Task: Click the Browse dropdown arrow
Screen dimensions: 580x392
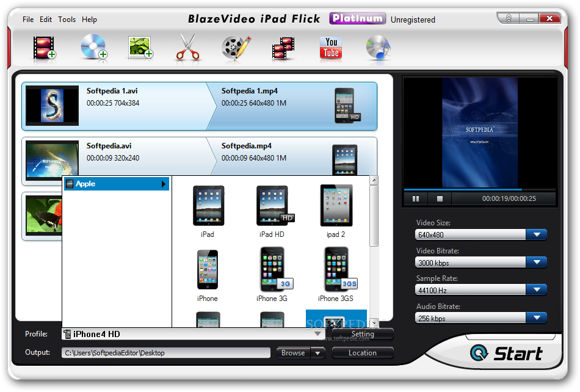Action: (317, 353)
